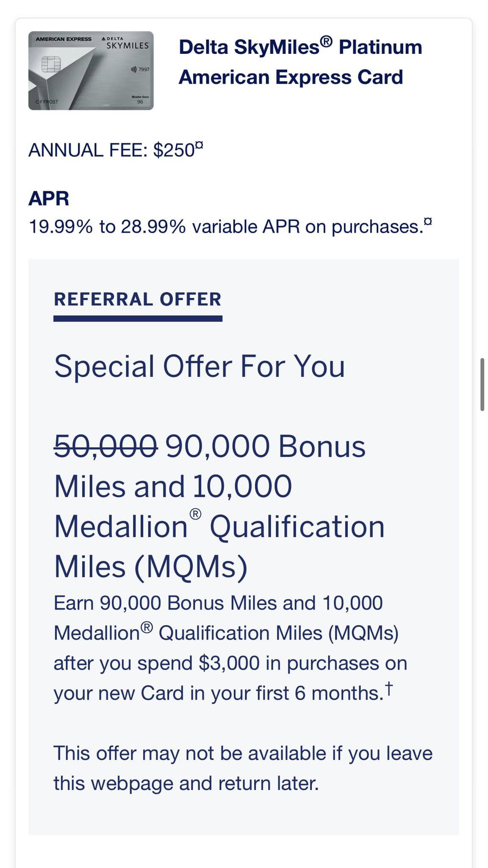The height and width of the screenshot is (868, 488).
Task: Click the footnote symbol after APR on purchases
Action: click(428, 221)
